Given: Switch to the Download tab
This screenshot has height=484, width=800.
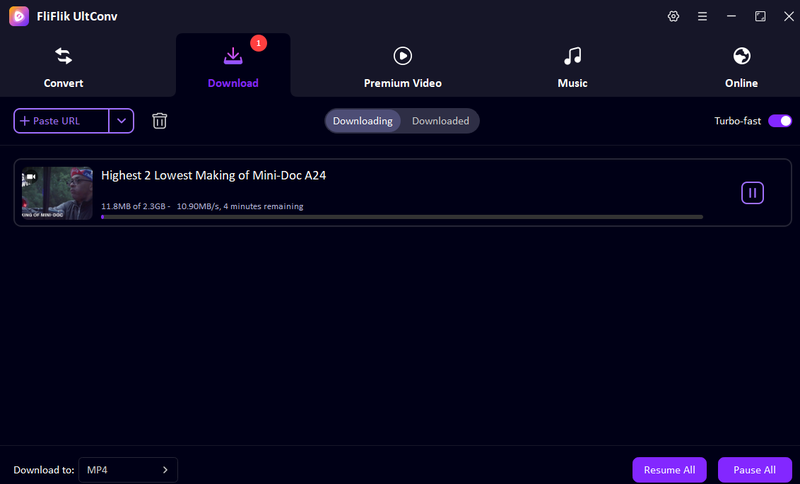Looking at the screenshot, I should point(233,66).
